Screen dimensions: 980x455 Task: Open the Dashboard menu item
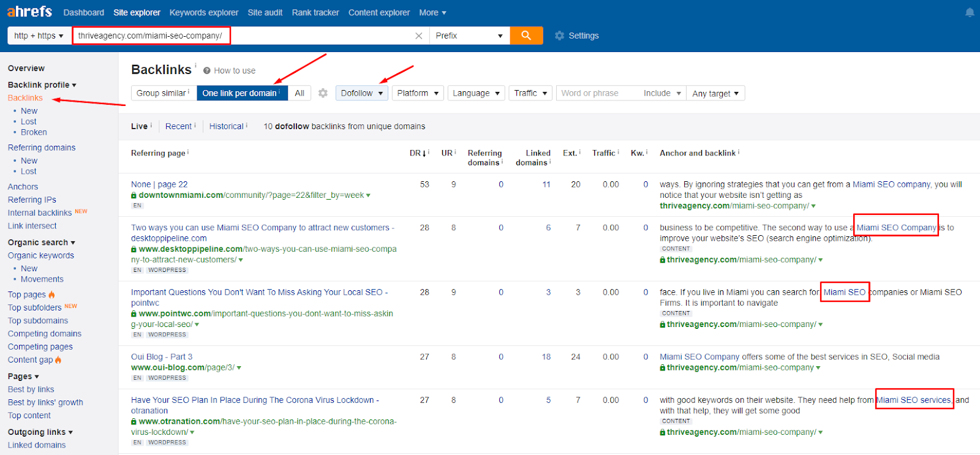click(x=84, y=12)
